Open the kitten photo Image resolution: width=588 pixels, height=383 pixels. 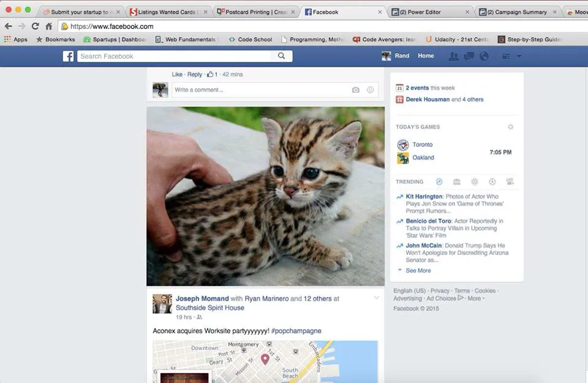click(265, 196)
